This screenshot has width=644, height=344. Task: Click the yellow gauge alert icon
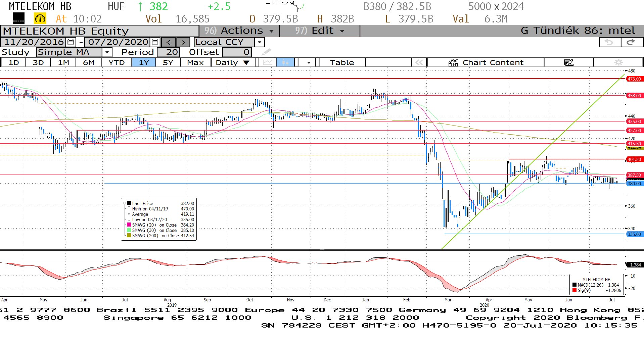point(40,19)
